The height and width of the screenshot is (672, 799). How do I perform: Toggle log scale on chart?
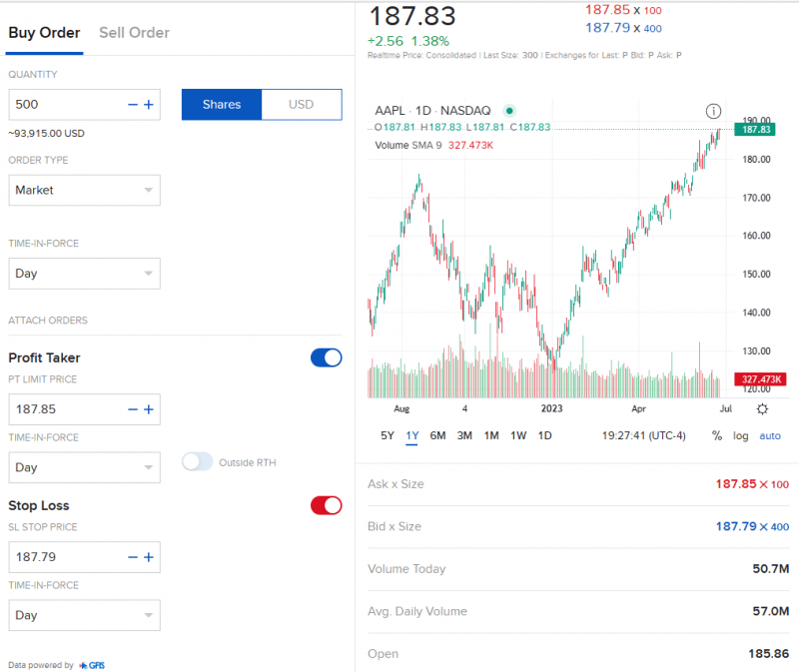tap(740, 435)
